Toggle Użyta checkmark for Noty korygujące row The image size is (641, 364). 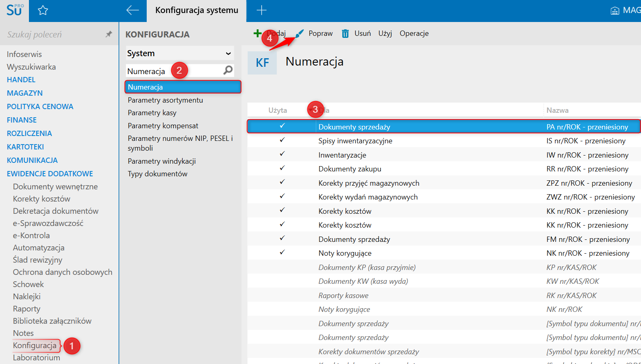click(282, 252)
